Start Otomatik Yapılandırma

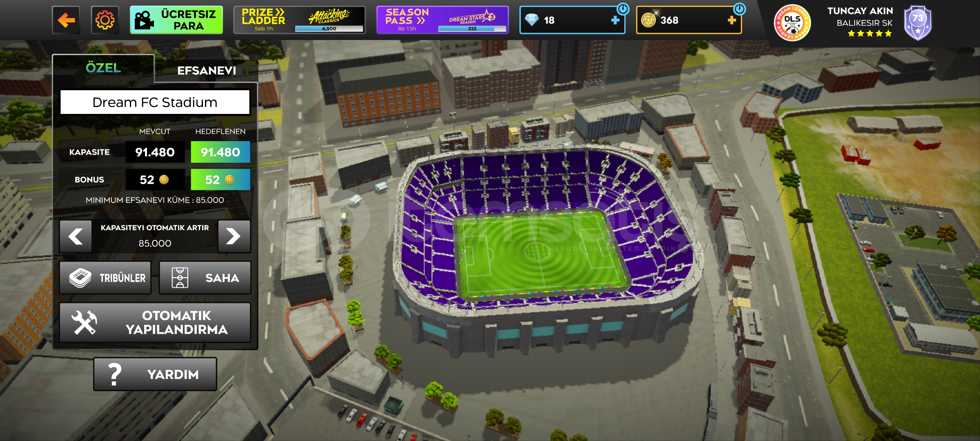coord(155,323)
